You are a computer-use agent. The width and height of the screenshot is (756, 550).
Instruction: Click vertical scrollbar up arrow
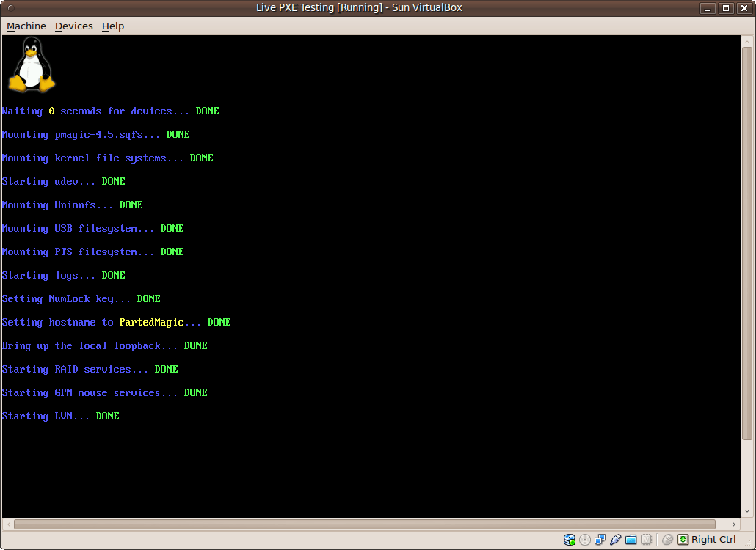747,41
